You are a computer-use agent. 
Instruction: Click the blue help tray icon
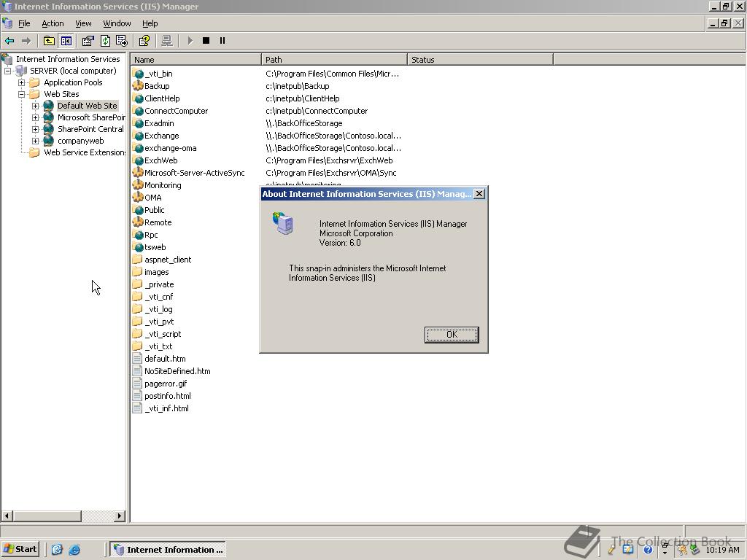point(648,550)
